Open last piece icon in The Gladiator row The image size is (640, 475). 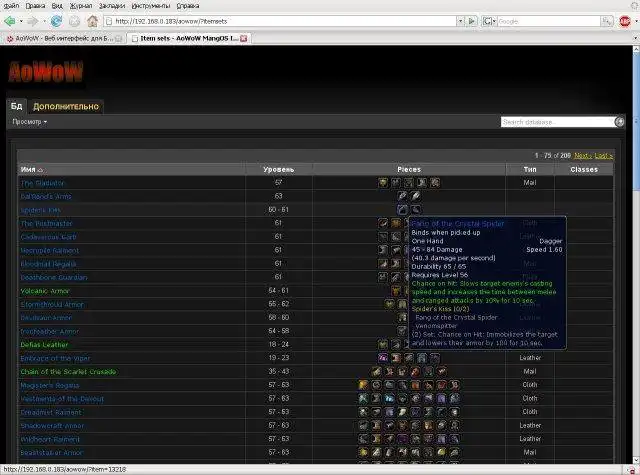(435, 182)
